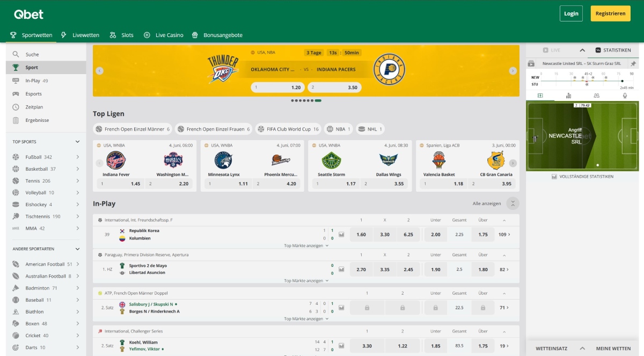Collapse the In-Play section
Image resolution: width=644 pixels, height=356 pixels.
(513, 204)
